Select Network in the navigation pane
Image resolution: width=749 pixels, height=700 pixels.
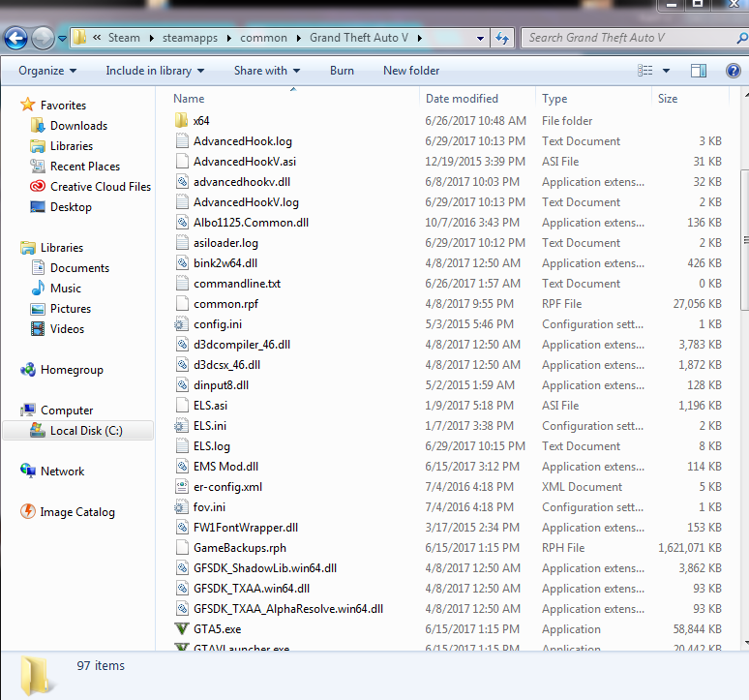[62, 472]
